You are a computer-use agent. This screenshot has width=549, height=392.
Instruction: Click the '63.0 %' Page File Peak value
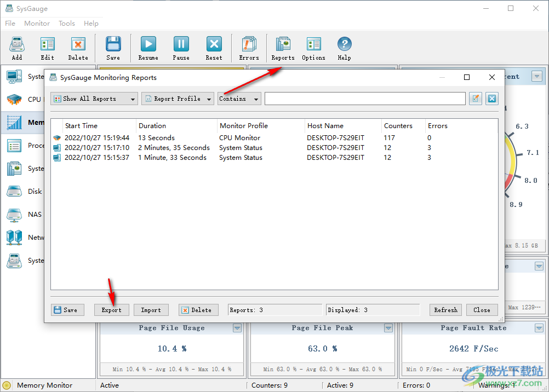(323, 349)
